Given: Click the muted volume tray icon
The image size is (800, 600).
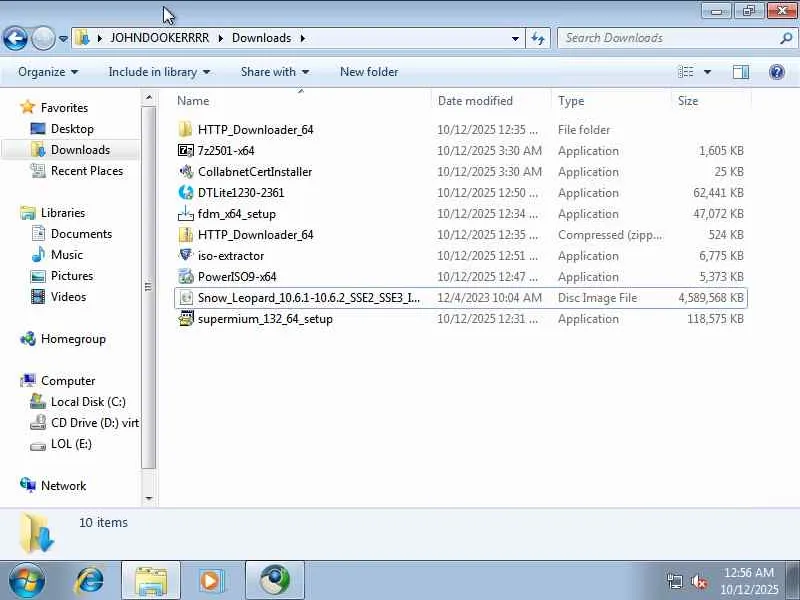Looking at the screenshot, I should [699, 581].
